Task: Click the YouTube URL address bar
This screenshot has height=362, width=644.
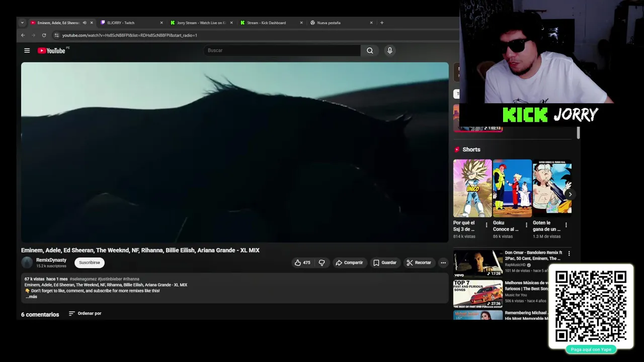Action: point(130,35)
